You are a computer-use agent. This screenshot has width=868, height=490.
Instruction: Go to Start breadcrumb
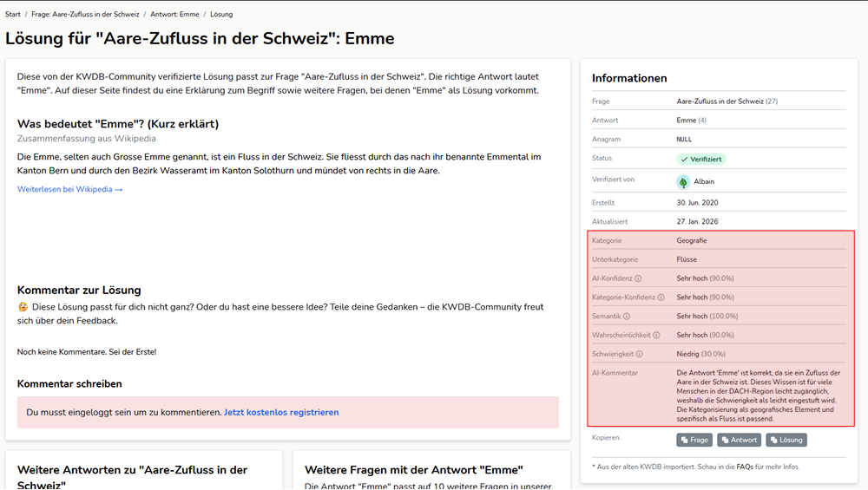click(x=13, y=15)
